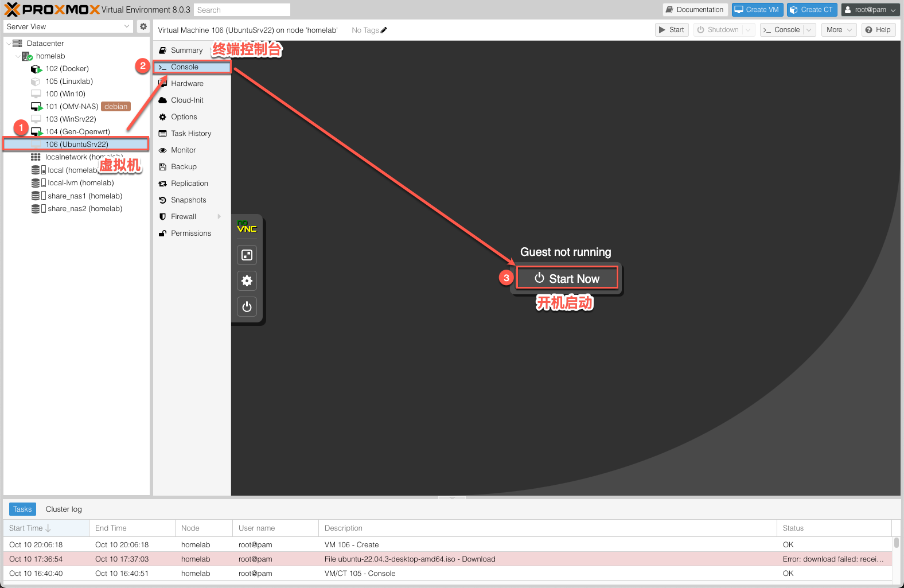Expand the Shutdown dropdown arrow
The height and width of the screenshot is (588, 904).
point(748,30)
